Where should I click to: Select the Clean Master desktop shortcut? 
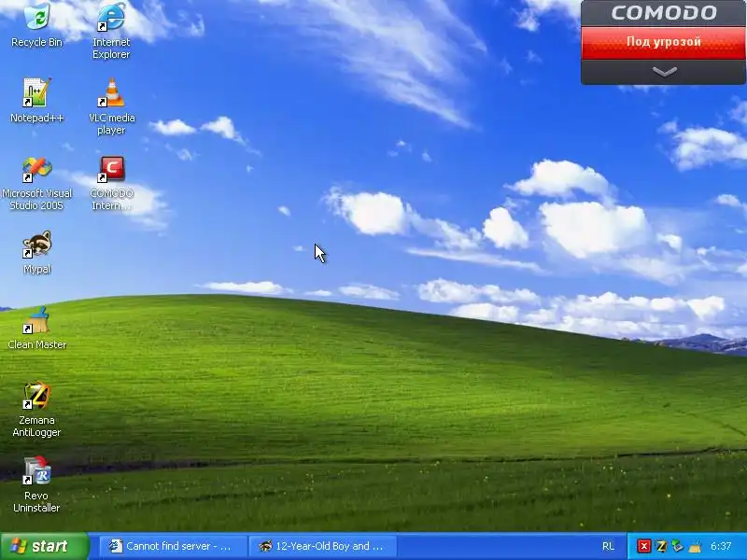coord(36,329)
